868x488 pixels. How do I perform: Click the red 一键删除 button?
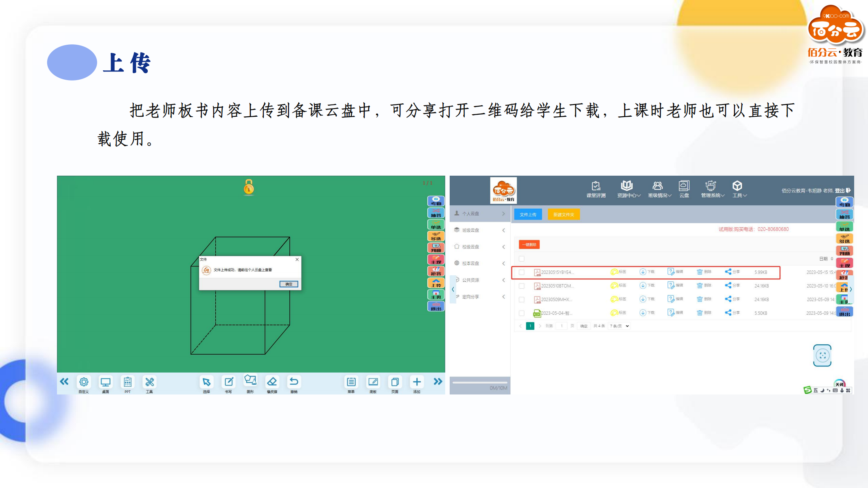coord(529,244)
